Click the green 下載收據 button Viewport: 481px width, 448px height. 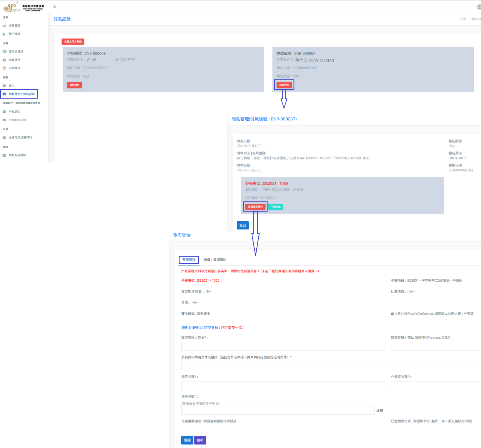coord(275,207)
